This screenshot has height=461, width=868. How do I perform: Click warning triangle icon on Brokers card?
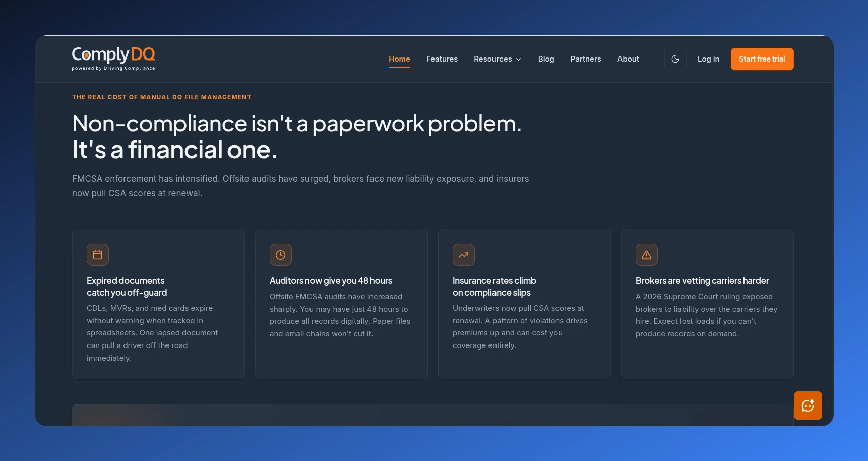tap(647, 255)
